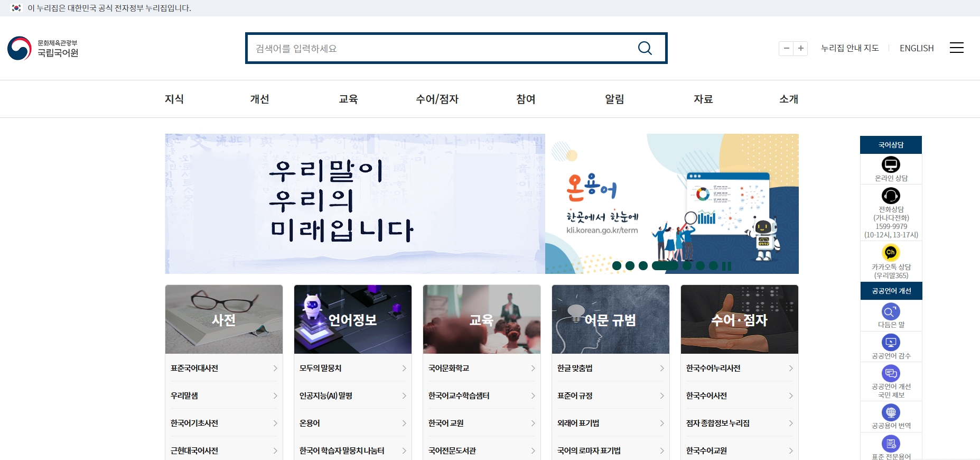980x460 pixels.
Task: Click 표준 전문용어 document icon
Action: point(891,443)
